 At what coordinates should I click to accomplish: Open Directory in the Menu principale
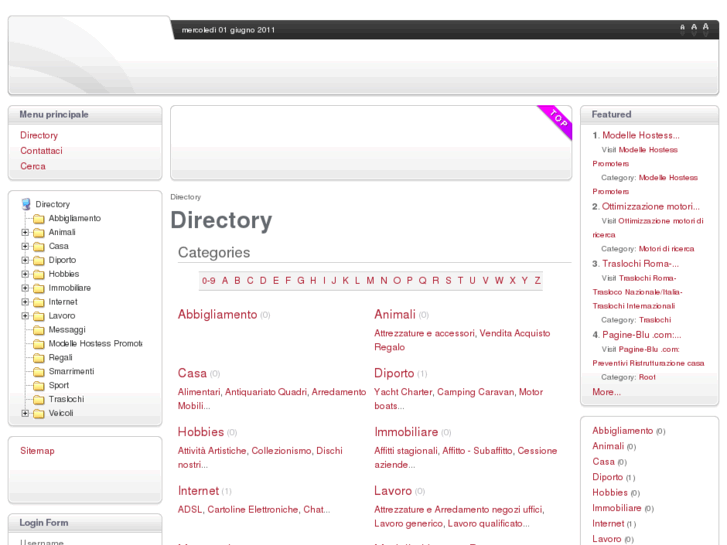(39, 135)
